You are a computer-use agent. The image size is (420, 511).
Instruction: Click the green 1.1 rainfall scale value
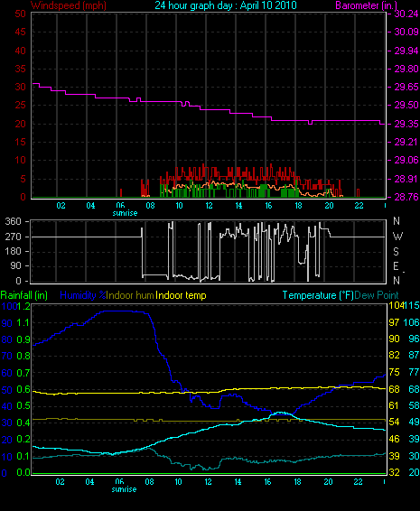pyautogui.click(x=23, y=322)
